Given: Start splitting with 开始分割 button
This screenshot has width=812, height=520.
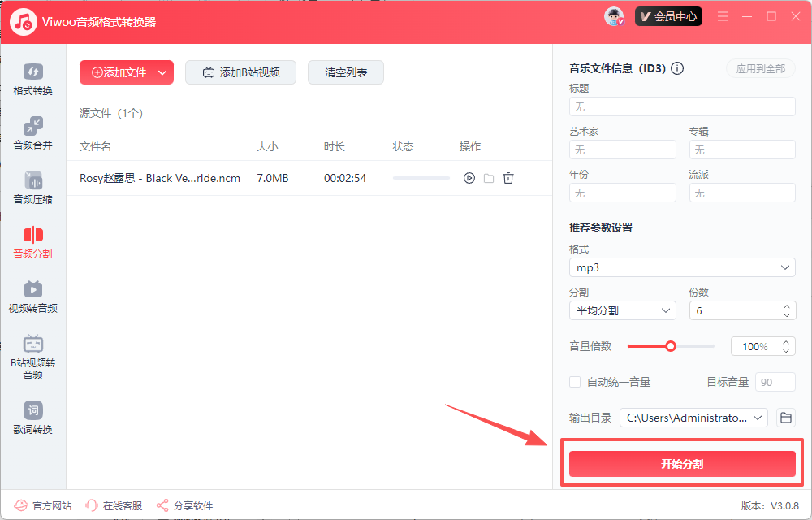Looking at the screenshot, I should [x=682, y=463].
